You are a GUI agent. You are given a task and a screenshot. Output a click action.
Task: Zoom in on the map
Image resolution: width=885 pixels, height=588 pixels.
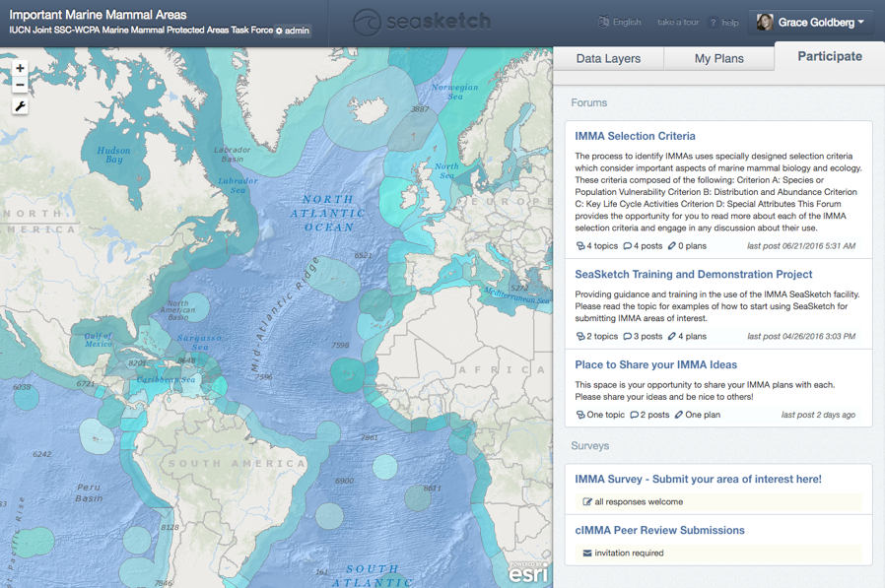pyautogui.click(x=20, y=68)
